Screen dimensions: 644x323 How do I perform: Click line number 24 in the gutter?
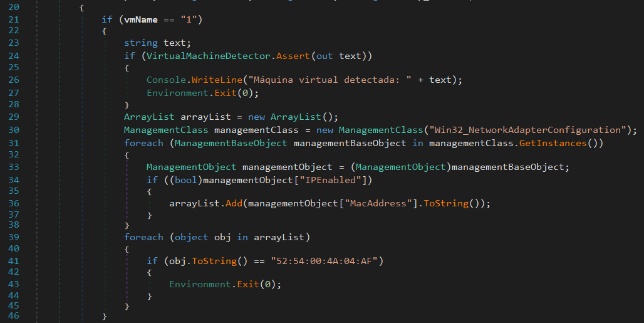click(14, 56)
